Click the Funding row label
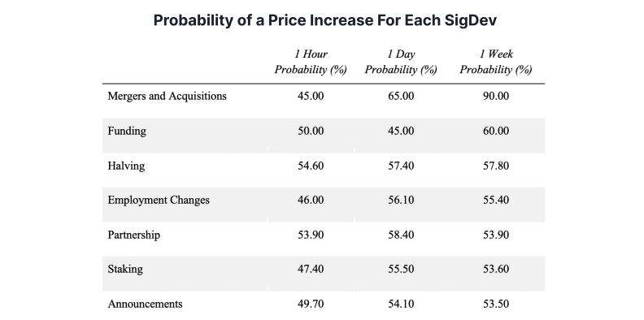Screen dimensions: 644x320 pos(127,132)
